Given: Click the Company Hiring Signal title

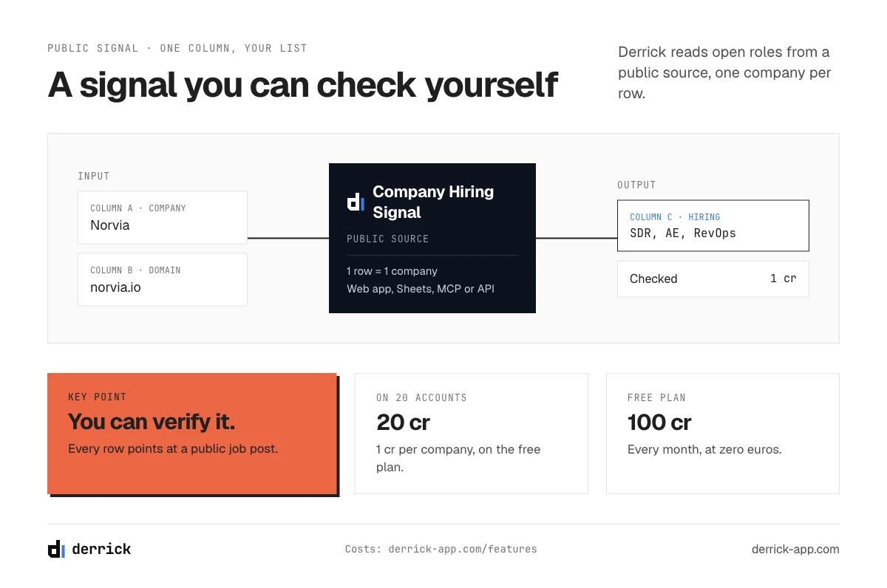Looking at the screenshot, I should (x=433, y=202).
